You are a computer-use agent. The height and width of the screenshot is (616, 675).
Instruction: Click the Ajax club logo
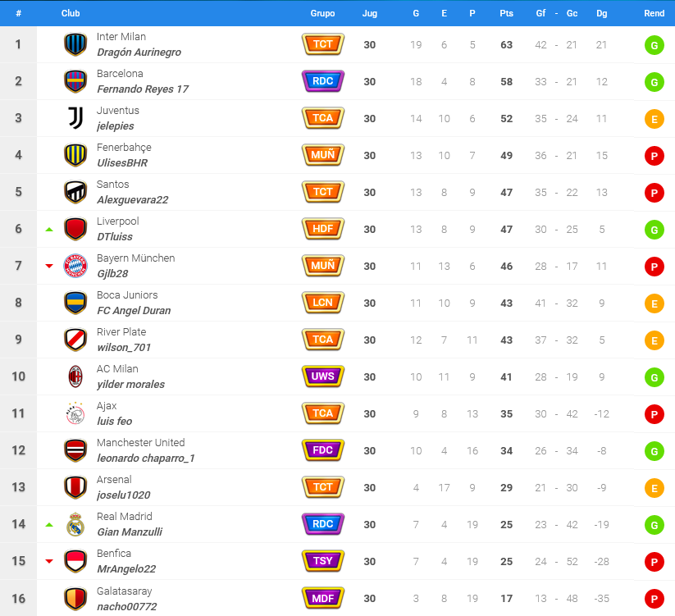[x=75, y=413]
